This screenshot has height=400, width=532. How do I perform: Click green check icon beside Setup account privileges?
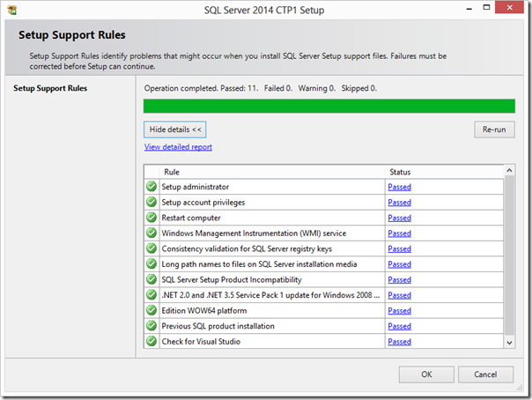[x=151, y=202]
